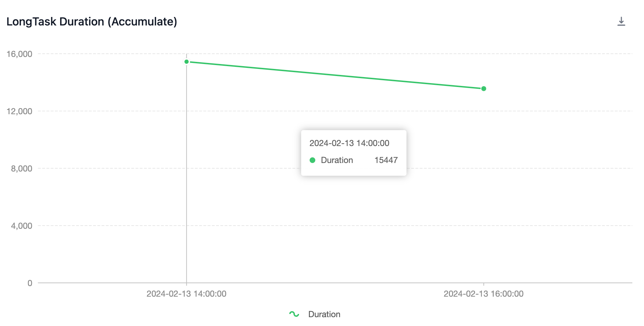The image size is (644, 326).
Task: Hide the Duration line using the legend
Action: 324,314
